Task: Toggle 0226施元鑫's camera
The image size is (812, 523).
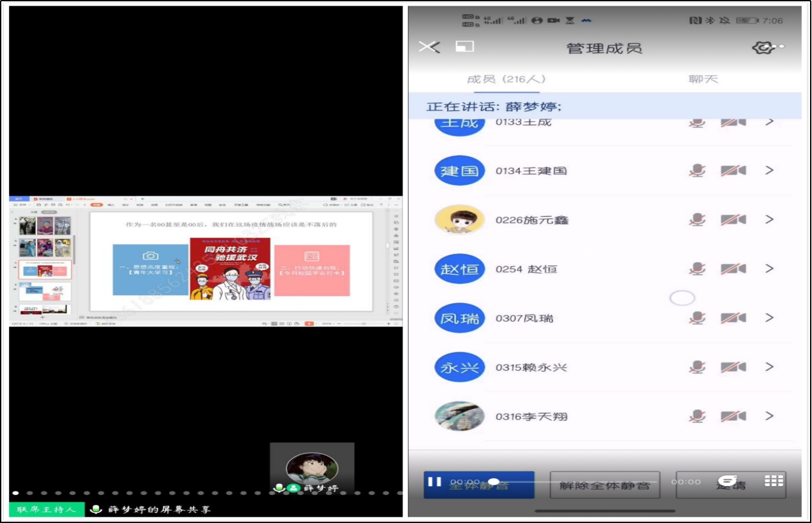Action: pos(734,219)
